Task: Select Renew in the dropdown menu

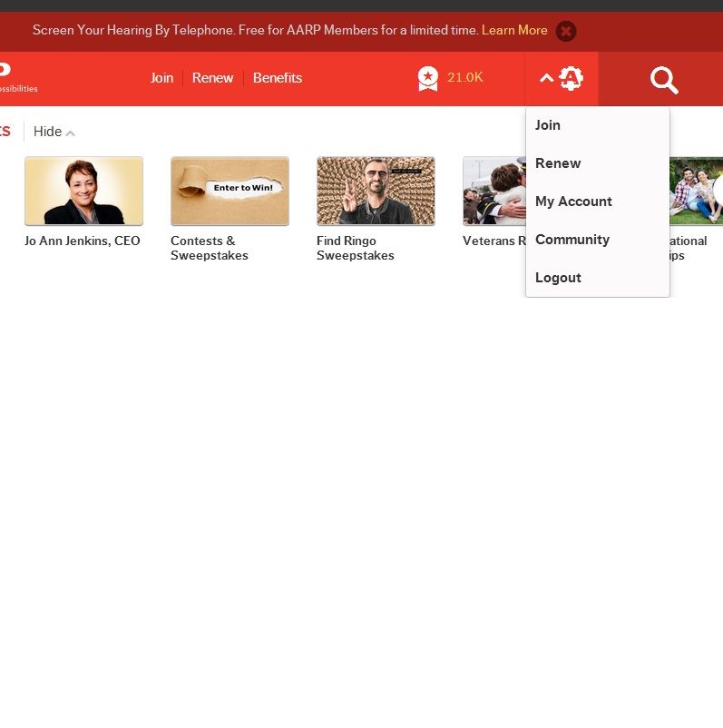Action: coord(558,163)
